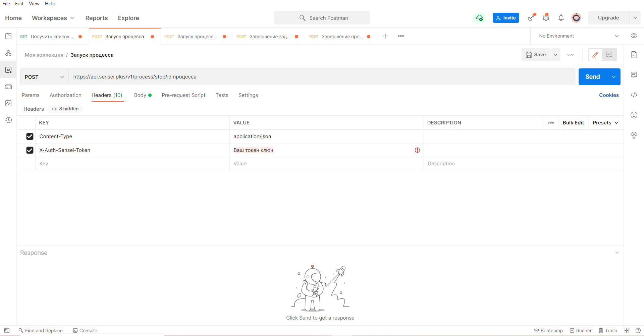Toggle sidebar icon in status bar

(x=7, y=330)
